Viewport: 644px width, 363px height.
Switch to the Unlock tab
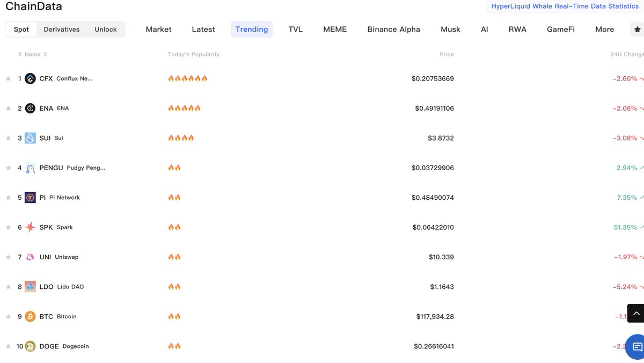(x=106, y=30)
